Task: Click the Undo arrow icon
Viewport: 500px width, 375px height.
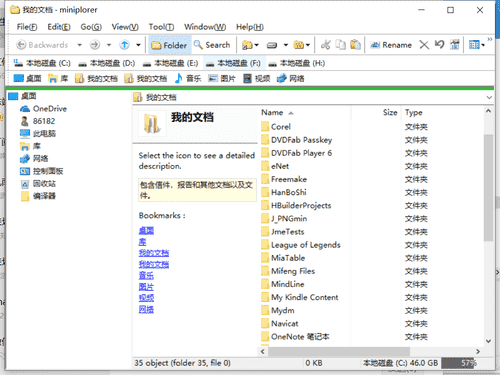Action: click(439, 44)
